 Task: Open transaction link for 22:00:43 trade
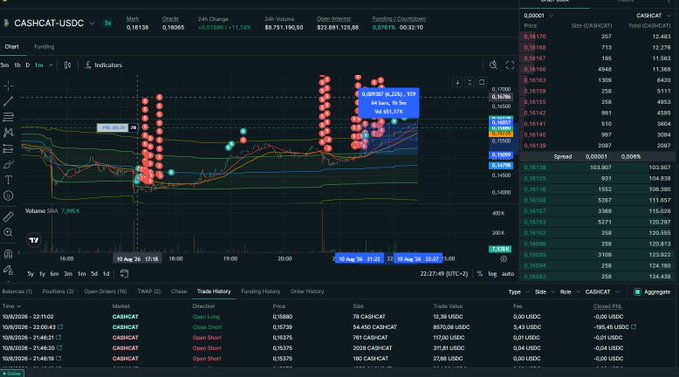[60, 327]
